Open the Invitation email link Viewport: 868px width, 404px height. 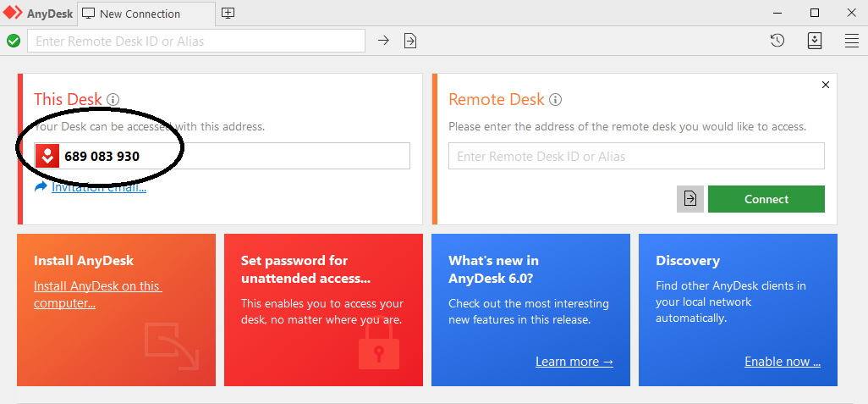point(99,187)
